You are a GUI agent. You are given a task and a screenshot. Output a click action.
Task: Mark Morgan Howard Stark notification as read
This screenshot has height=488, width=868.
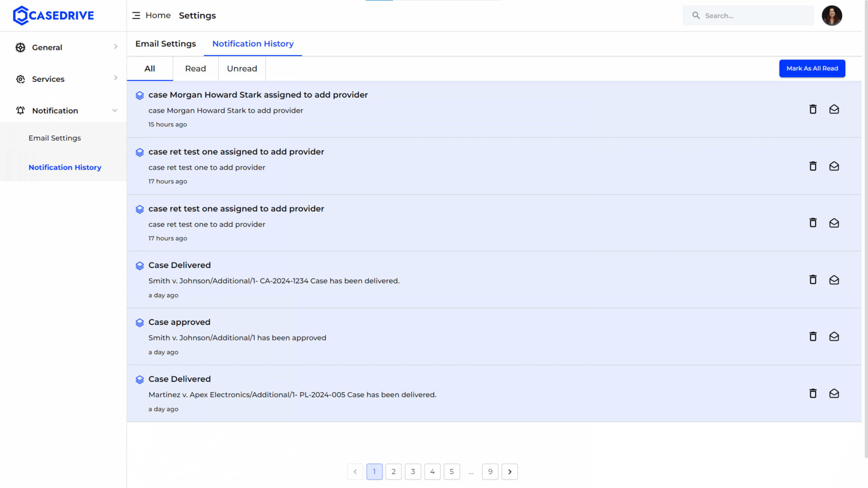tap(834, 109)
